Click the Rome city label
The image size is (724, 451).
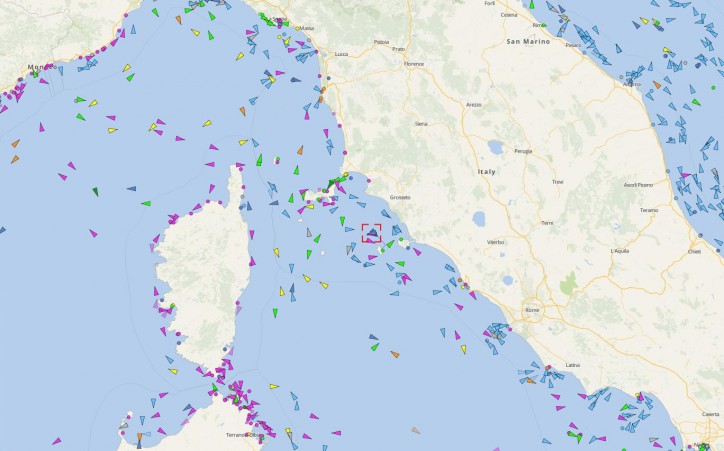(x=532, y=310)
